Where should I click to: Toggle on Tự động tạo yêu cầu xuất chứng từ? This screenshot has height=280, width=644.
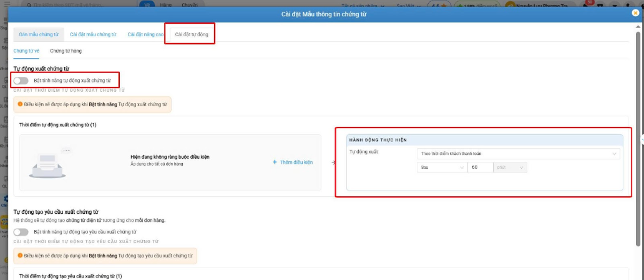(x=21, y=232)
